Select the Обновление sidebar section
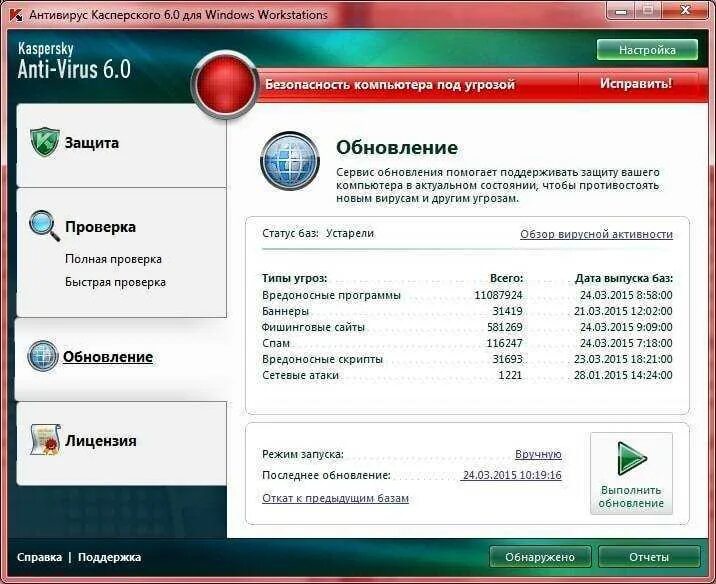 (x=108, y=357)
